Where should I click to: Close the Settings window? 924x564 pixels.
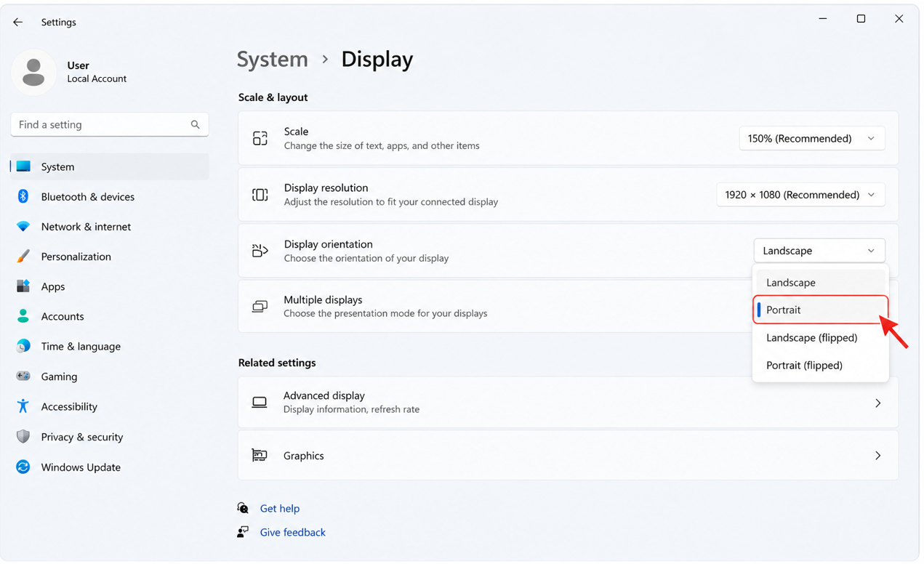[899, 19]
